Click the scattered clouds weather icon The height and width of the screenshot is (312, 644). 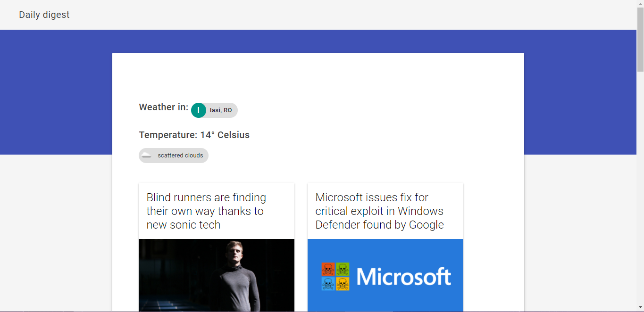(x=146, y=156)
